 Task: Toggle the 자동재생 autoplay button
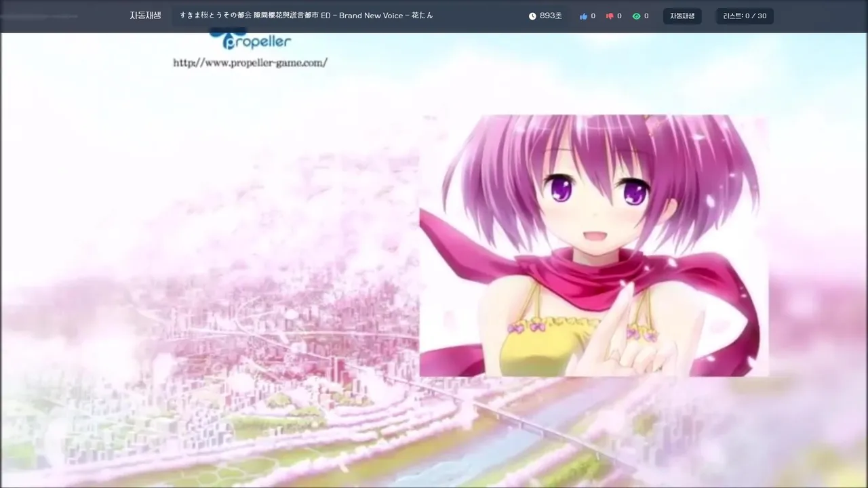click(682, 16)
